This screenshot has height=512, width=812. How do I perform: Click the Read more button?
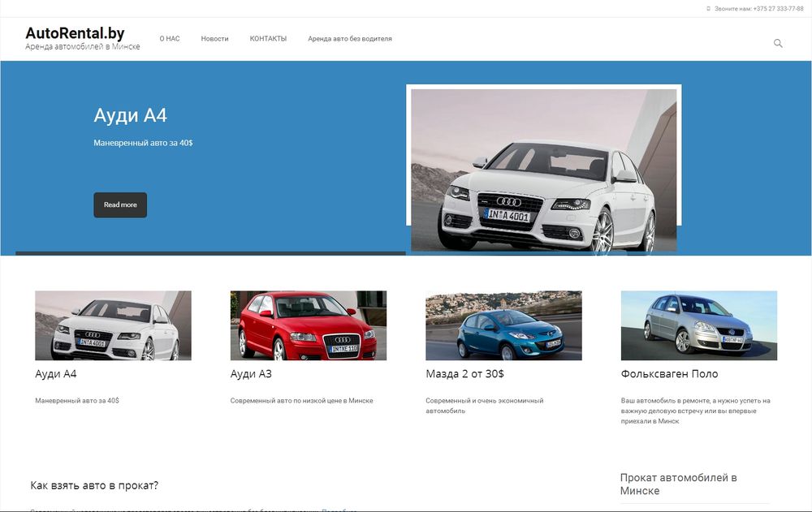pyautogui.click(x=120, y=205)
